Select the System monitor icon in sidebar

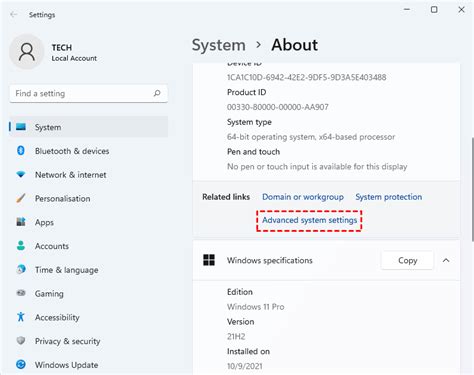tap(21, 127)
